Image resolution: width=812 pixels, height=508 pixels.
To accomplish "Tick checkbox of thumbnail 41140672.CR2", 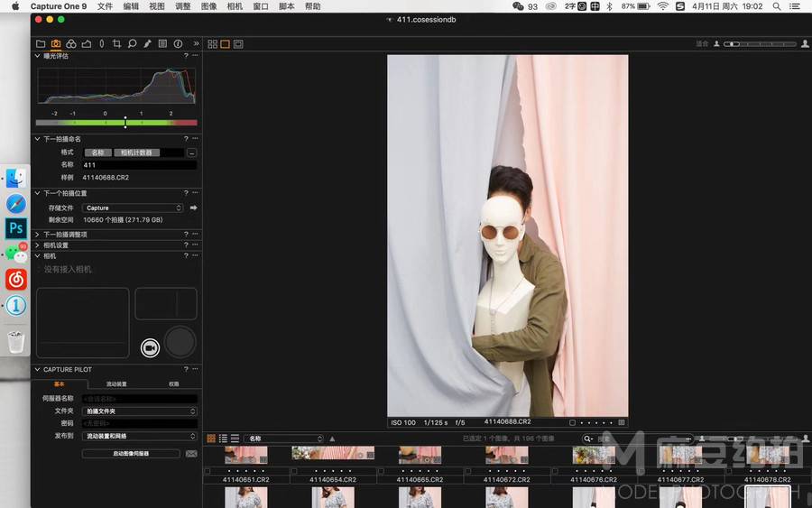I will [468, 472].
